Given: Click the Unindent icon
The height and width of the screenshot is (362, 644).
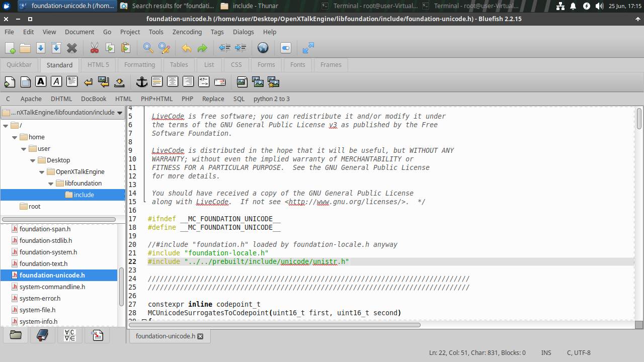Looking at the screenshot, I should click(225, 48).
